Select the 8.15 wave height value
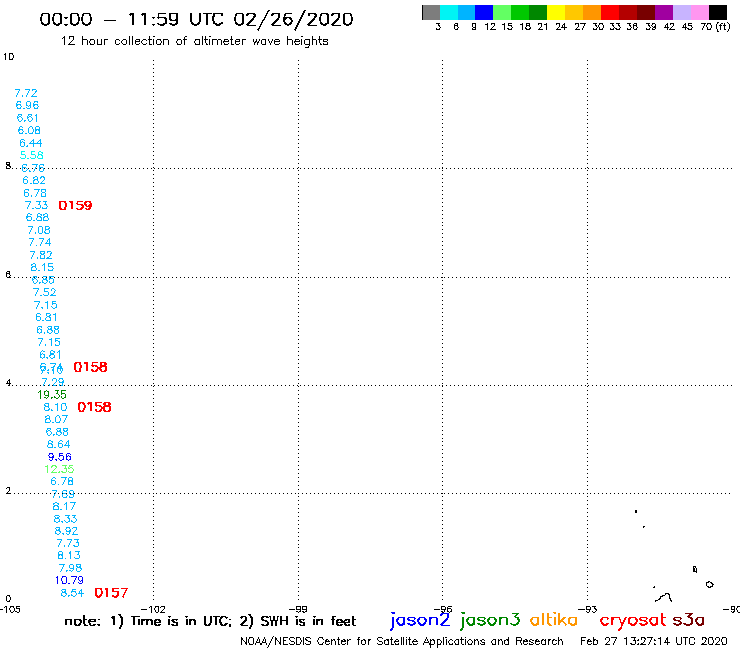 coord(42,267)
